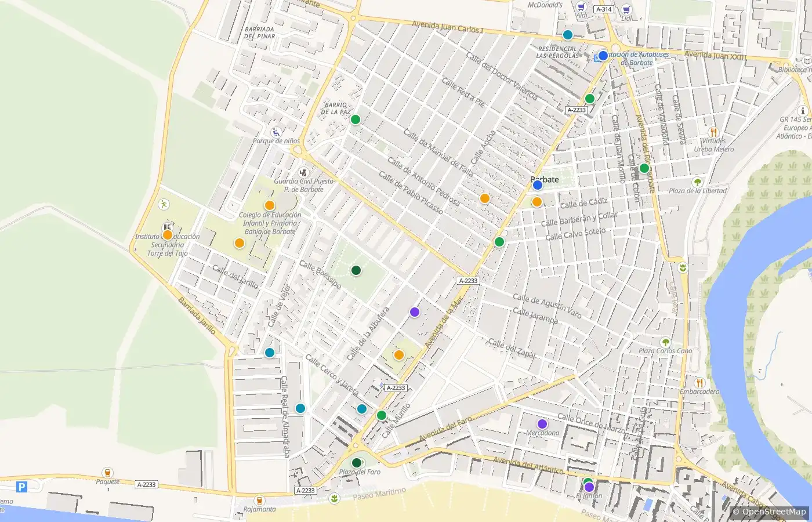Select the Calle de Agustín Varo label
Image resolution: width=812 pixels, height=522 pixels.
[x=547, y=306]
